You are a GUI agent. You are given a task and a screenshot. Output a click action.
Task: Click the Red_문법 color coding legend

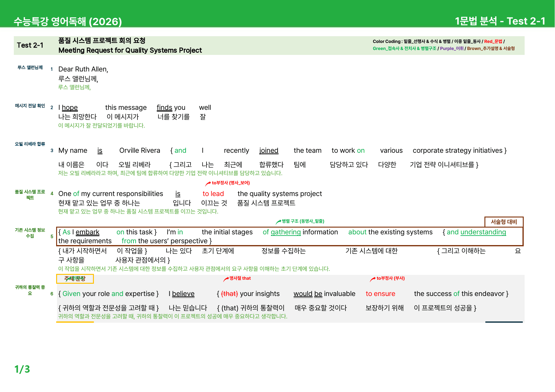[x=493, y=41]
